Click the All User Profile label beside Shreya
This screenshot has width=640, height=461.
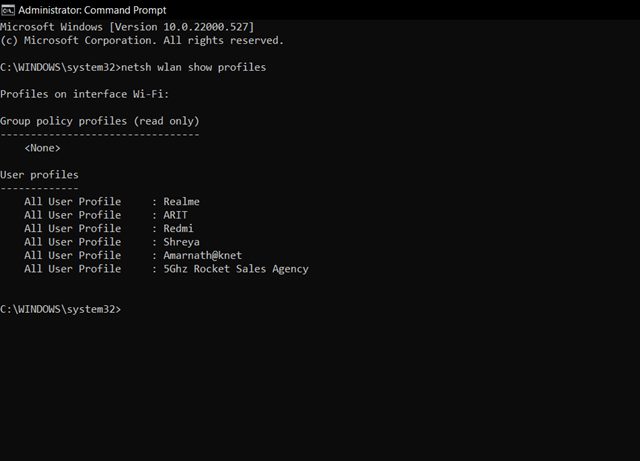click(x=73, y=242)
